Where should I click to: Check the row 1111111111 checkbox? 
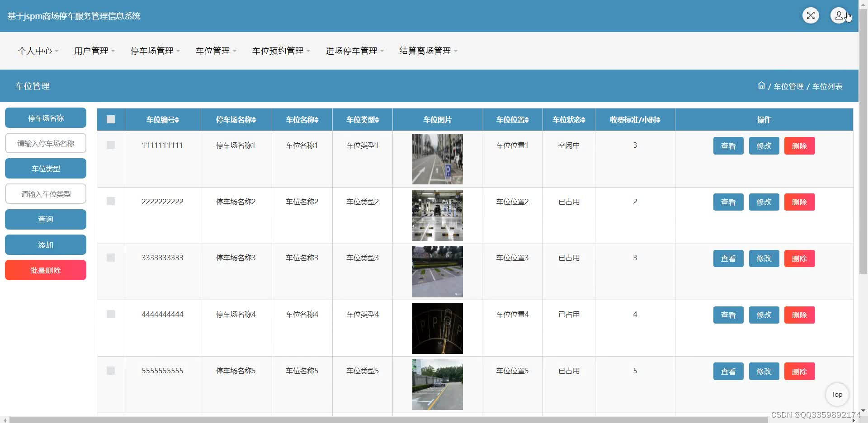111,145
